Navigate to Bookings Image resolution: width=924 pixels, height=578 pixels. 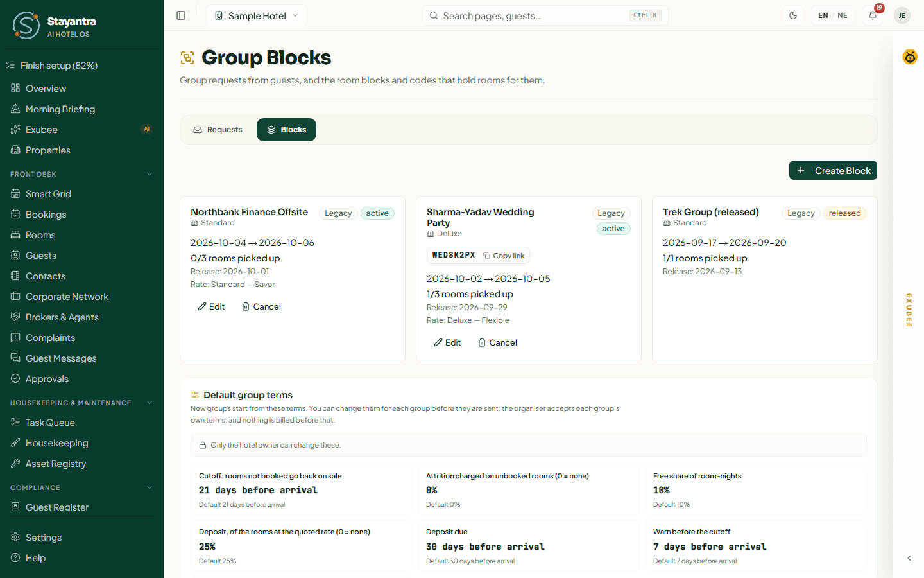pos(81,215)
